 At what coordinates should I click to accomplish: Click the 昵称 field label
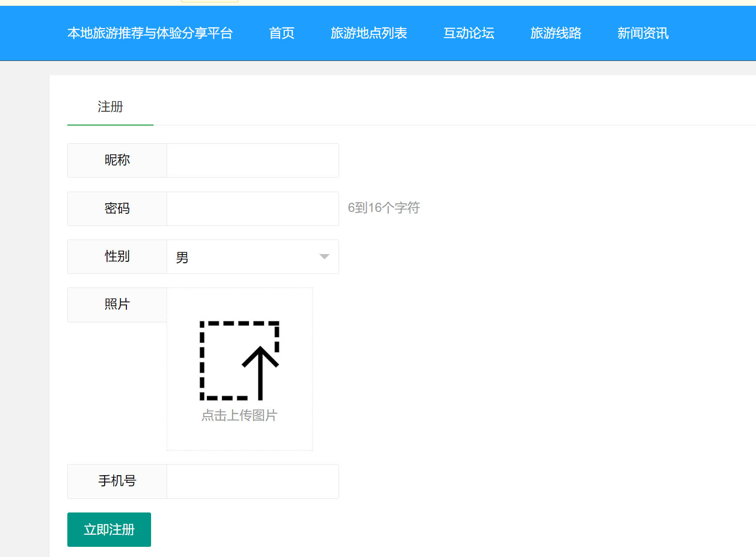pyautogui.click(x=117, y=160)
